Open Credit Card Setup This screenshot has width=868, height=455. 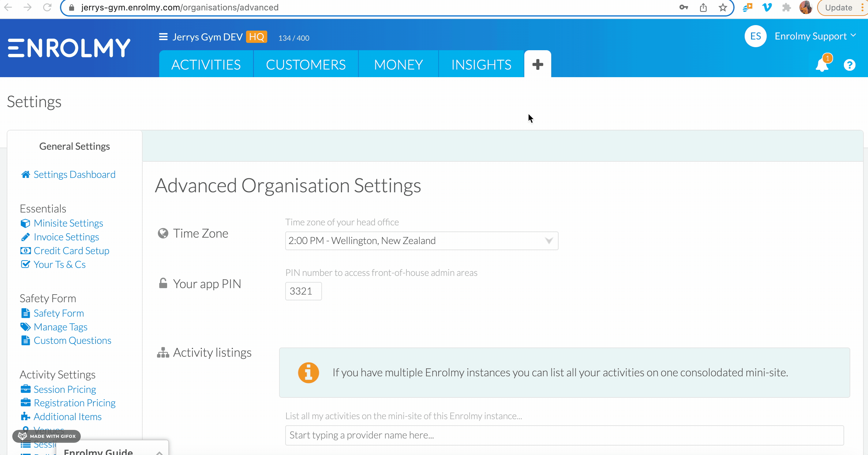click(x=71, y=250)
